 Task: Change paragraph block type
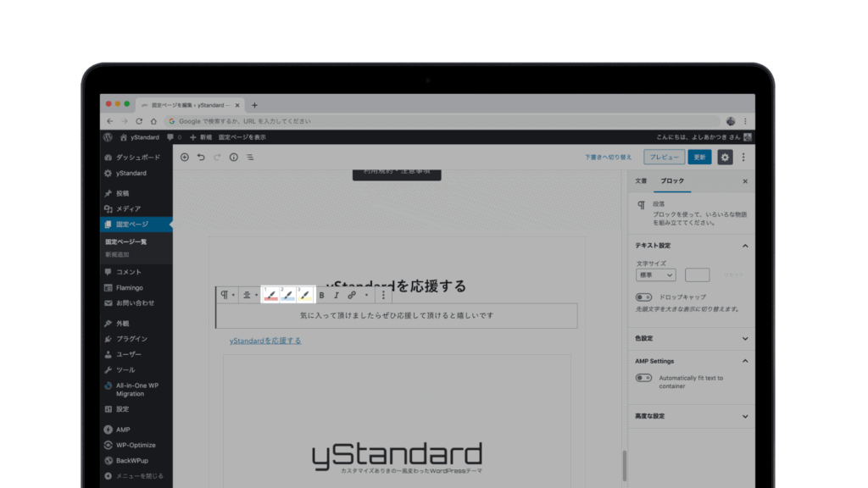(227, 295)
